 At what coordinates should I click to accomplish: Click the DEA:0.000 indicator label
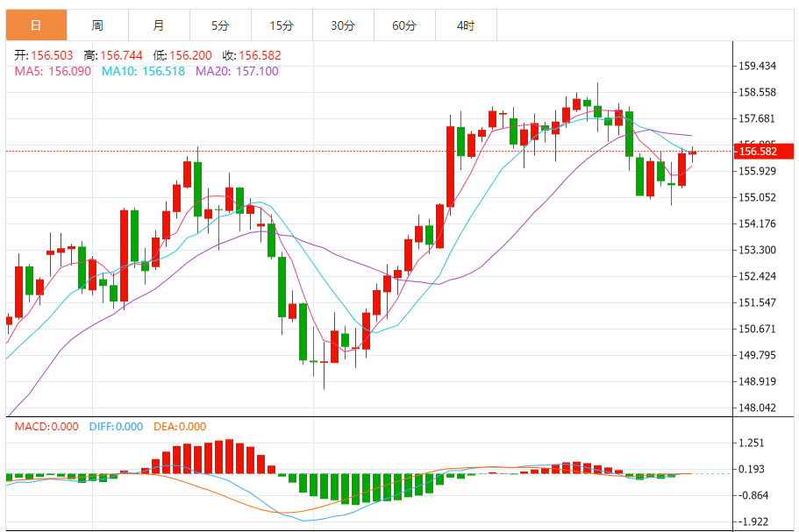[180, 427]
